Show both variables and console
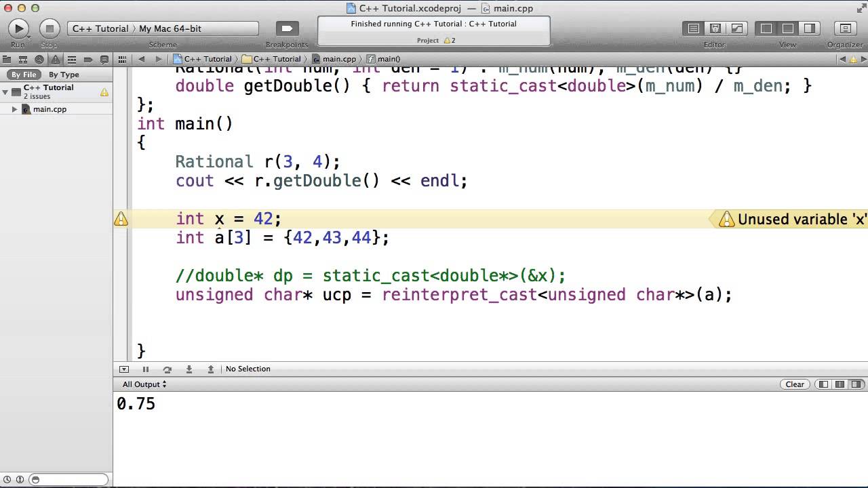 (840, 384)
